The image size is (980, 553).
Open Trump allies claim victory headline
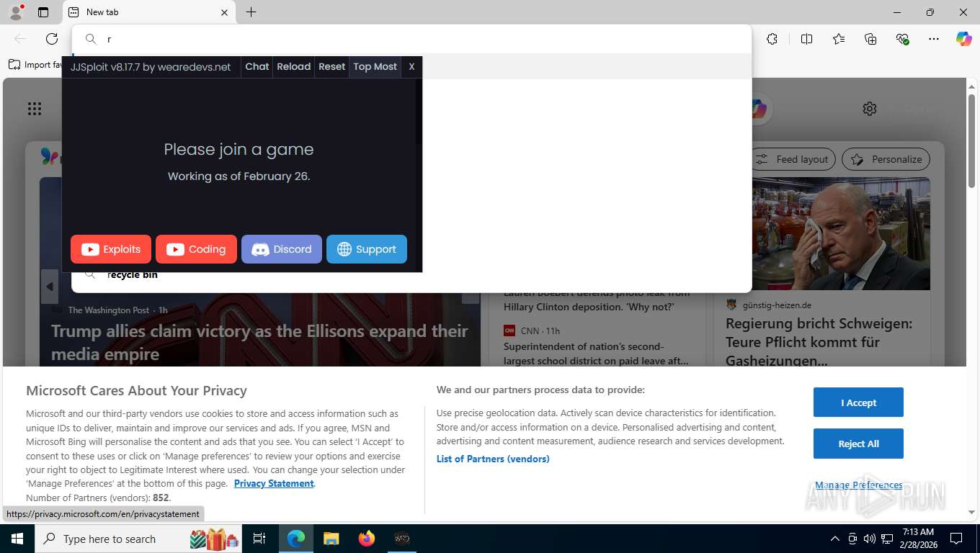[x=259, y=342]
